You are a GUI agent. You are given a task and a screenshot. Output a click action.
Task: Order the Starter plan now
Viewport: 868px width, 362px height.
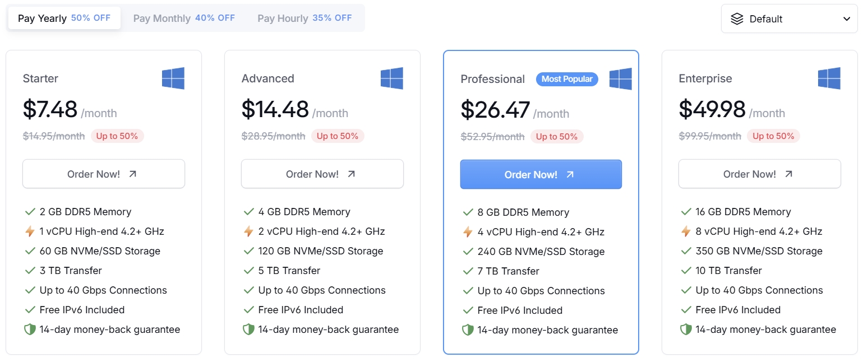104,174
